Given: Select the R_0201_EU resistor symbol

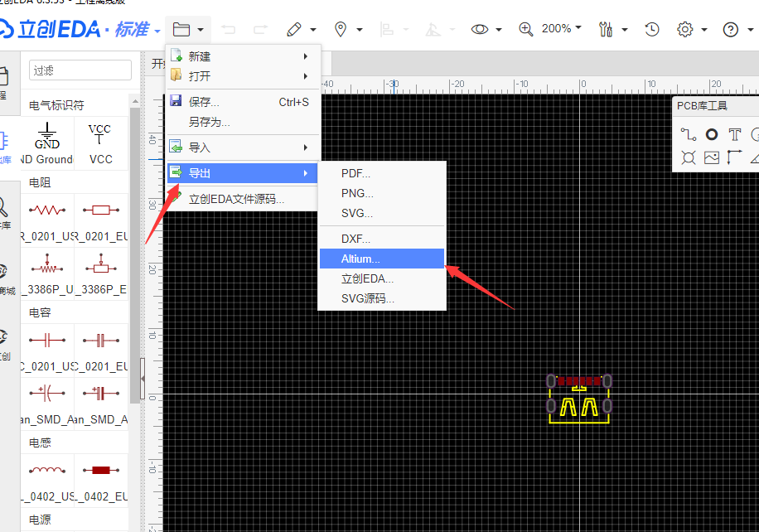Looking at the screenshot, I should coord(101,220).
